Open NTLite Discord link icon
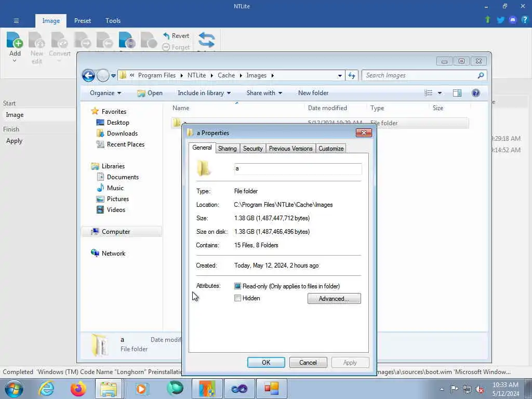Viewport: 532px width, 399px height. tap(512, 20)
